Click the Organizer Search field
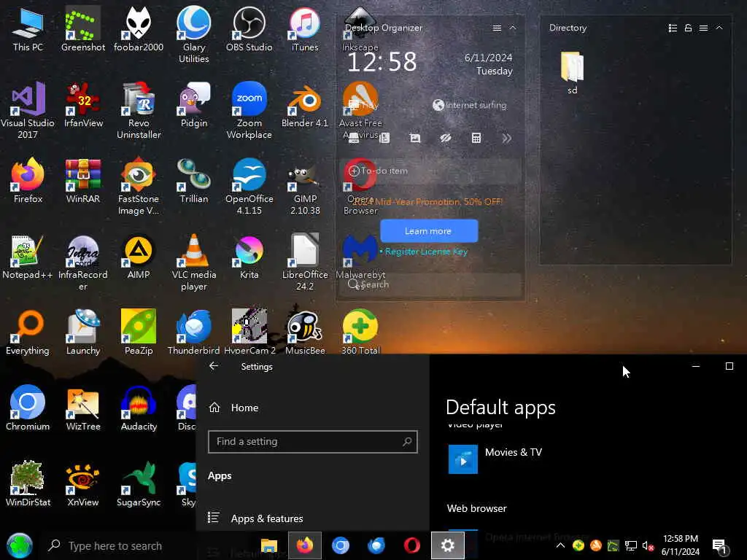Screen dimensions: 747x560 point(430,284)
